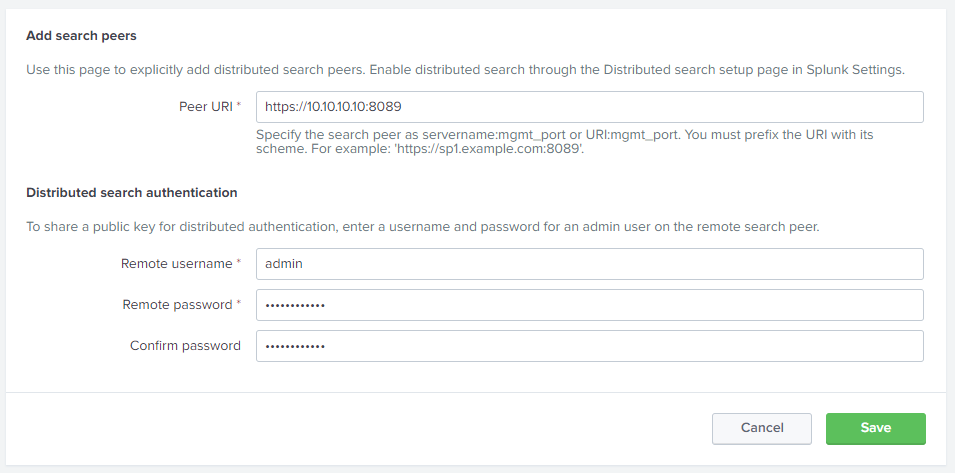
Task: Click the Distributed search authentication heading
Action: pos(132,193)
